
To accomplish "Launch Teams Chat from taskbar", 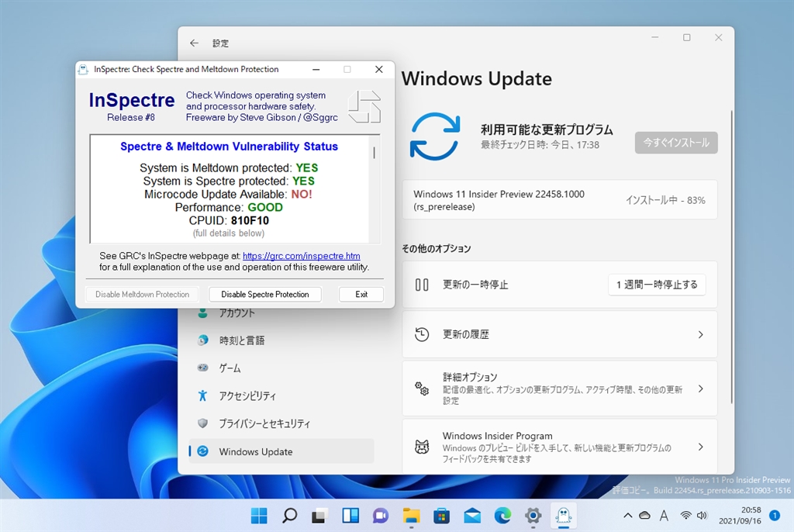I will [x=381, y=516].
